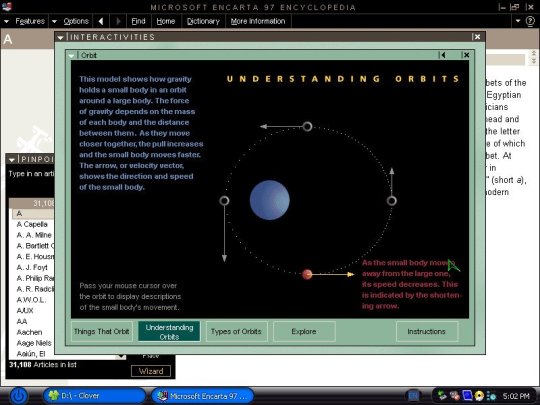Open the Instructions button
The image size is (540, 405).
pyautogui.click(x=427, y=331)
